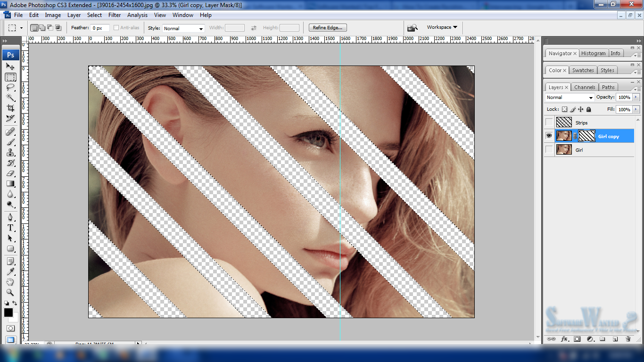Open the Filter menu
644x362 pixels.
pyautogui.click(x=115, y=15)
